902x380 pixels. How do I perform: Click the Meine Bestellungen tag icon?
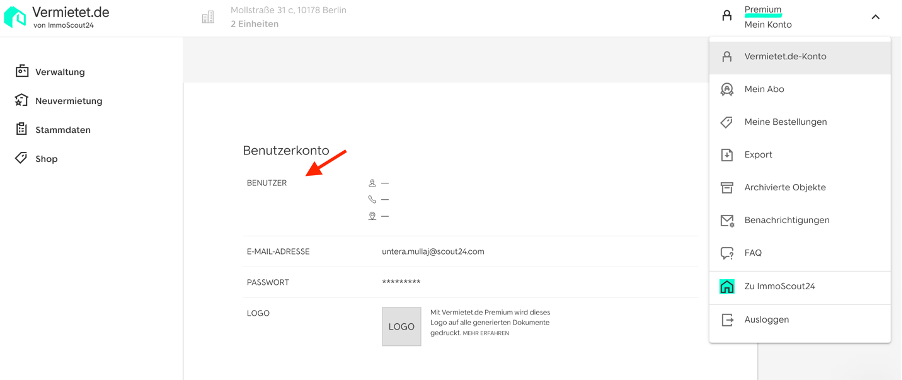pyautogui.click(x=727, y=122)
